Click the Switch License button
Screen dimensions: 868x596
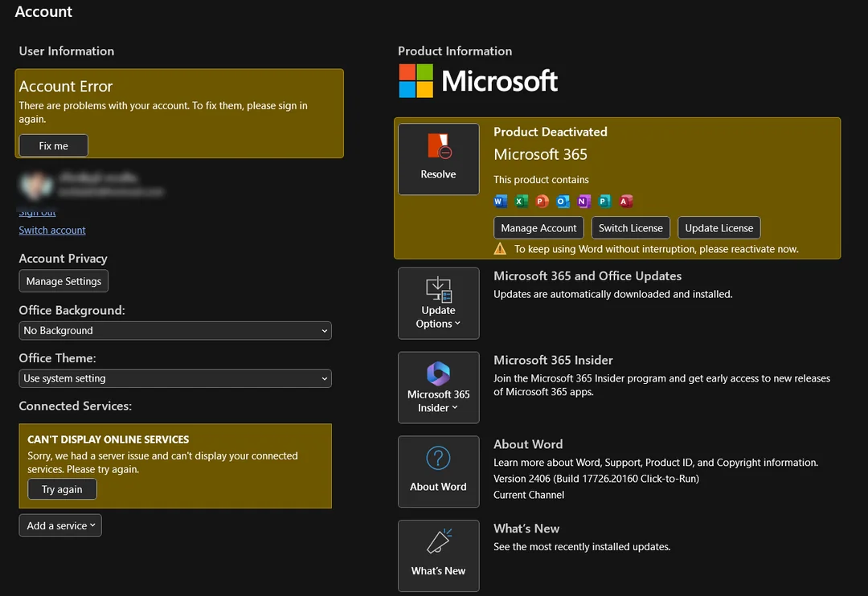point(631,228)
